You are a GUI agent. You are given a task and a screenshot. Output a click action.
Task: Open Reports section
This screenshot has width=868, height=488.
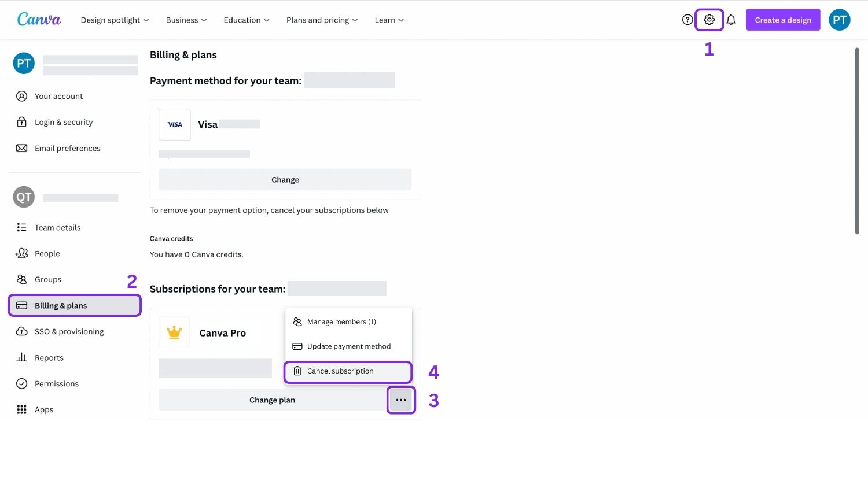[75, 357]
